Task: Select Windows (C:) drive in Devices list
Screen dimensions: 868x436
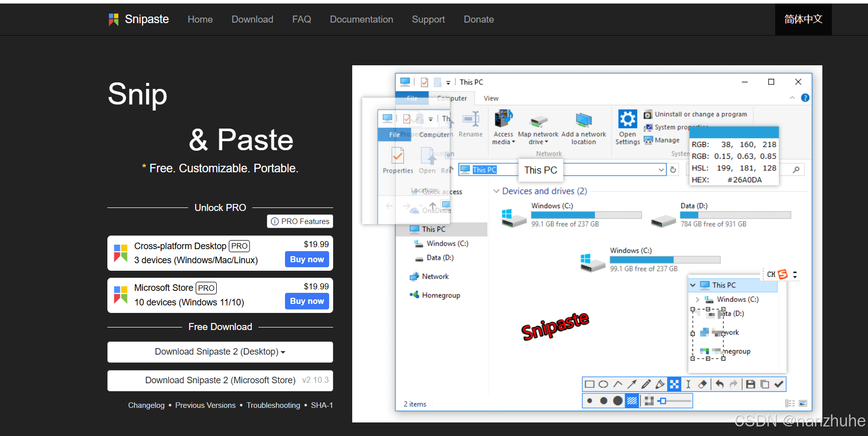Action: click(571, 215)
